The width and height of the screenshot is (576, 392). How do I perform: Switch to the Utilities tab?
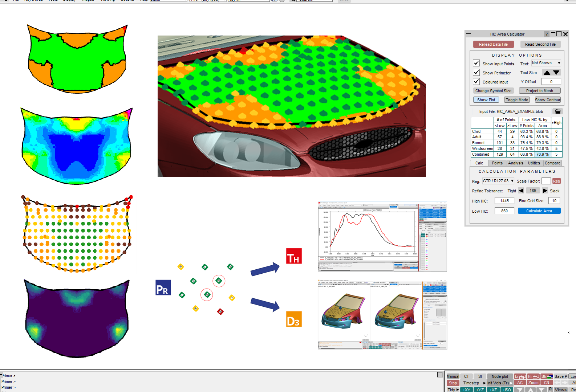[534, 163]
